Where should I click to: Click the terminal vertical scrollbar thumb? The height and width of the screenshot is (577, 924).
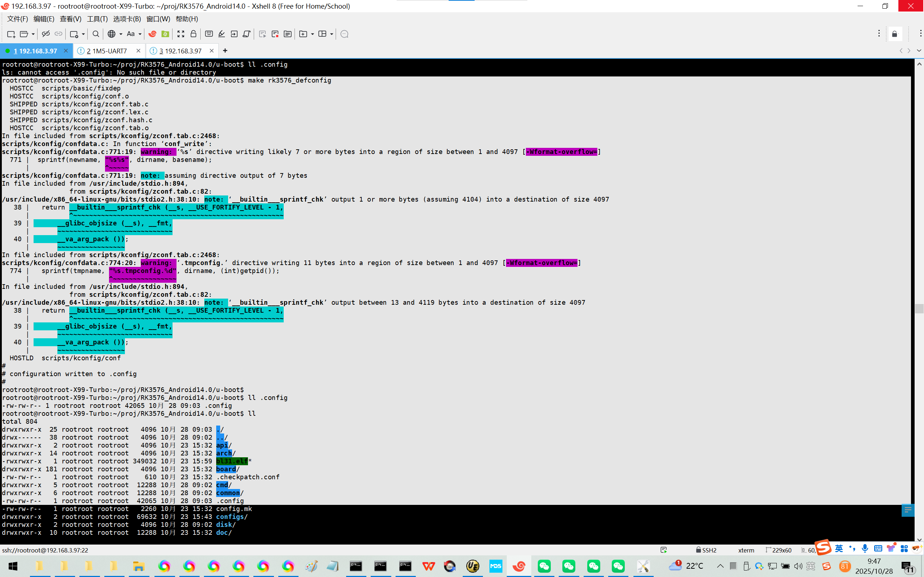[x=919, y=308]
